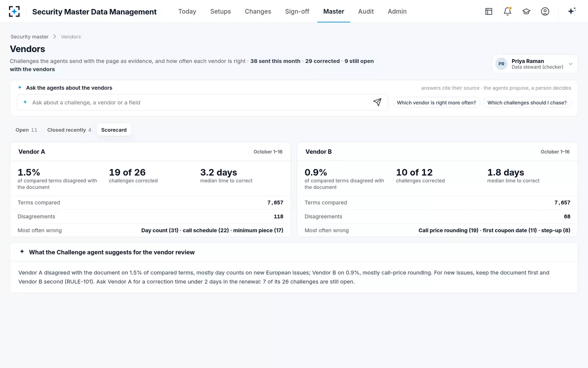Click Vendor A disagreements value 118
The height and width of the screenshot is (368, 588).
[x=278, y=216]
